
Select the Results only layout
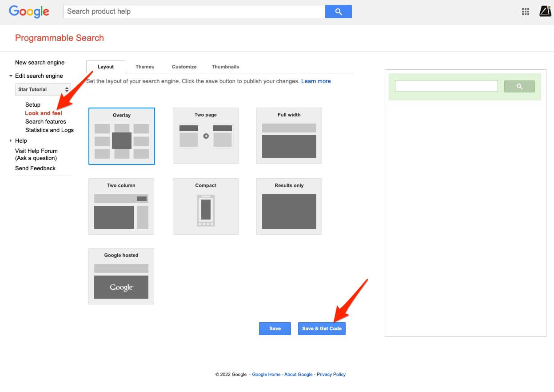(289, 206)
